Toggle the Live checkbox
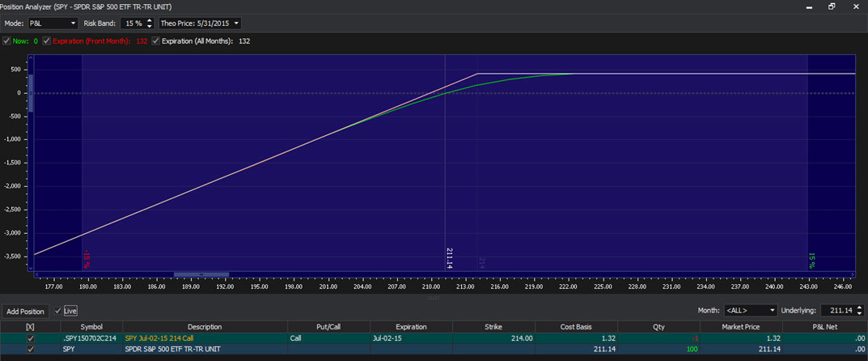 pyautogui.click(x=58, y=311)
